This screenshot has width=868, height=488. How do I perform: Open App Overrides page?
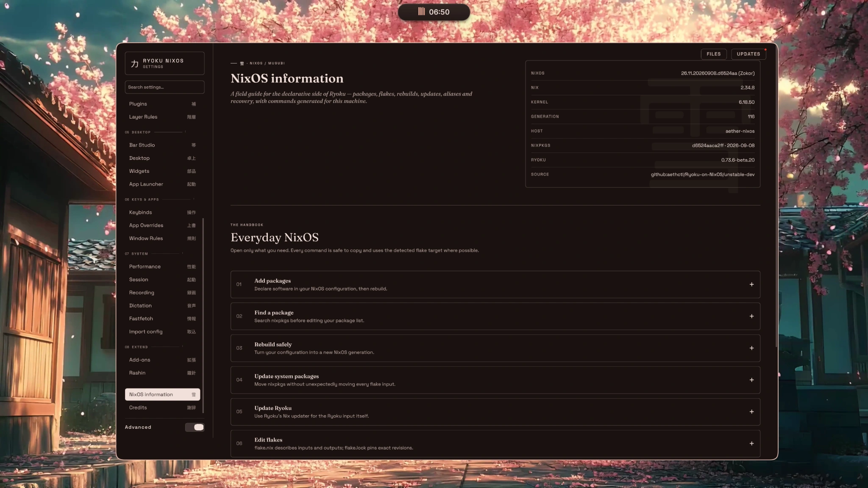162,225
